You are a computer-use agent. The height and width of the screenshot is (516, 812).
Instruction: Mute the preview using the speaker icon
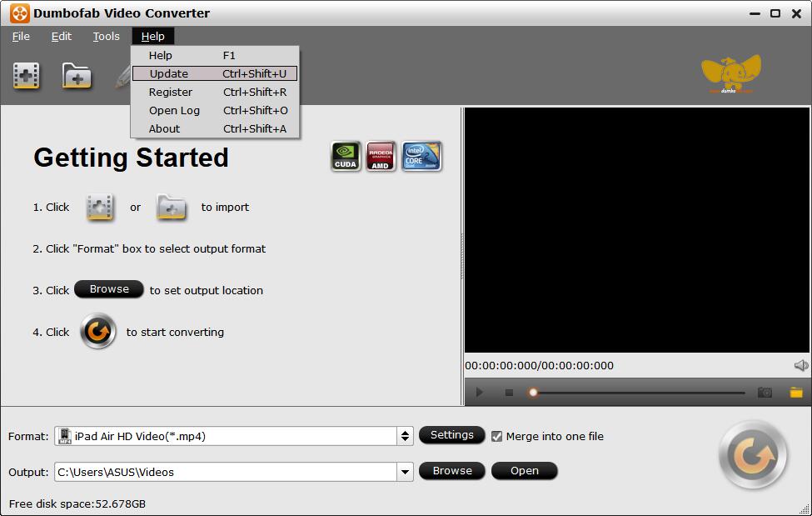[801, 365]
